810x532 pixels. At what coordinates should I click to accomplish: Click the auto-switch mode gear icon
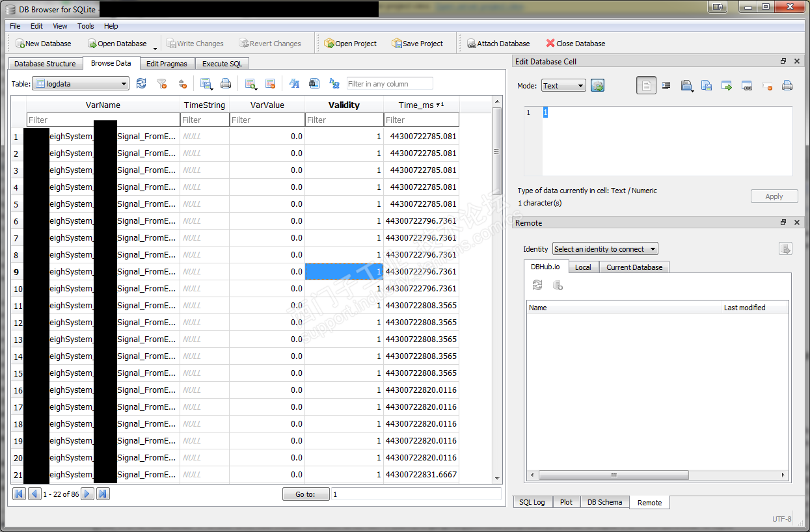point(598,86)
